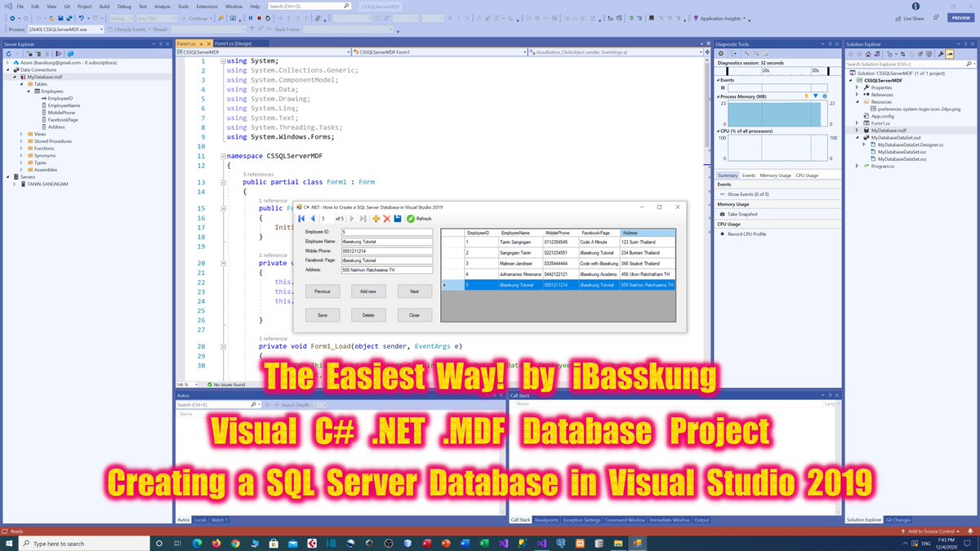Click the Diagnostic Tools settings gear
The width and height of the screenshot is (980, 551).
[x=722, y=53]
